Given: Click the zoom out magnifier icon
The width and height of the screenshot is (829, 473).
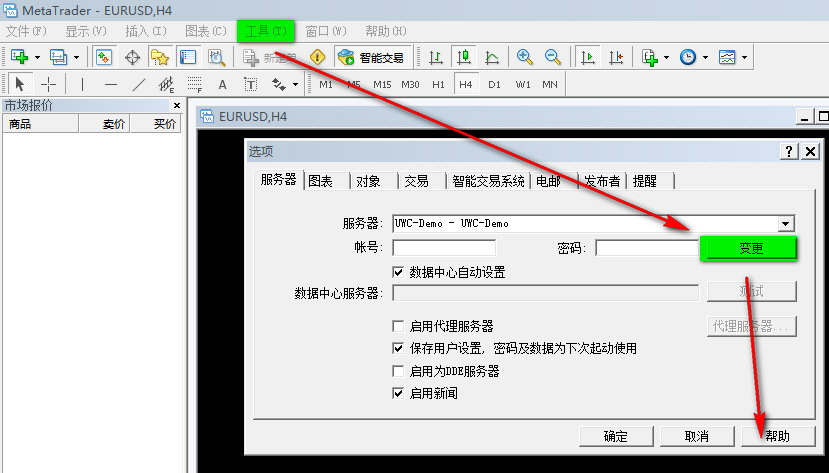Looking at the screenshot, I should [x=552, y=57].
